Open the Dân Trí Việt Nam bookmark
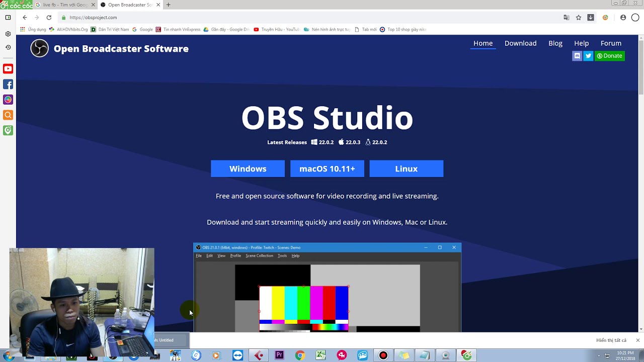The image size is (644, 362). coord(110,30)
